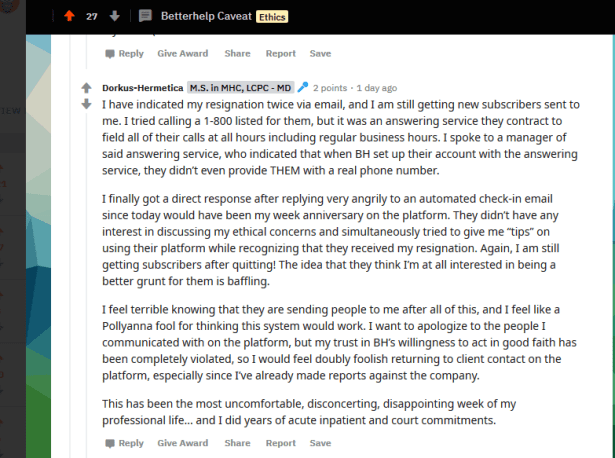Share Dorkus-Hermetica's comment
This screenshot has width=615, height=458.
[237, 443]
